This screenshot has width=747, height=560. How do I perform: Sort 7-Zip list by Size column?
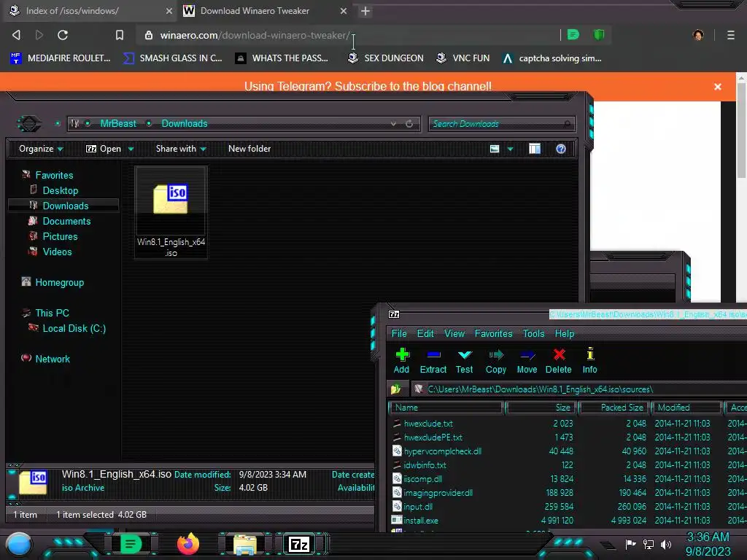coord(541,408)
